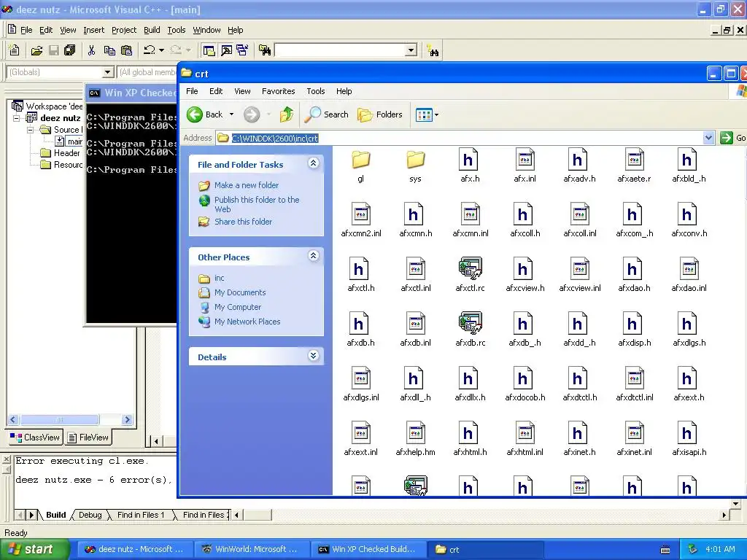Select the afxcmn2.inl file
The height and width of the screenshot is (560, 747).
(360, 220)
